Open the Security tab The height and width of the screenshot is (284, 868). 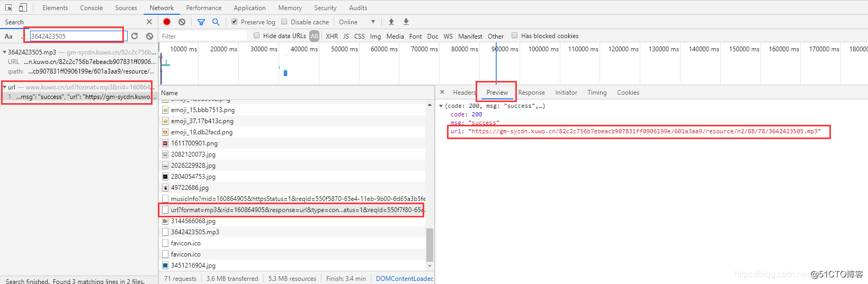pyautogui.click(x=325, y=7)
